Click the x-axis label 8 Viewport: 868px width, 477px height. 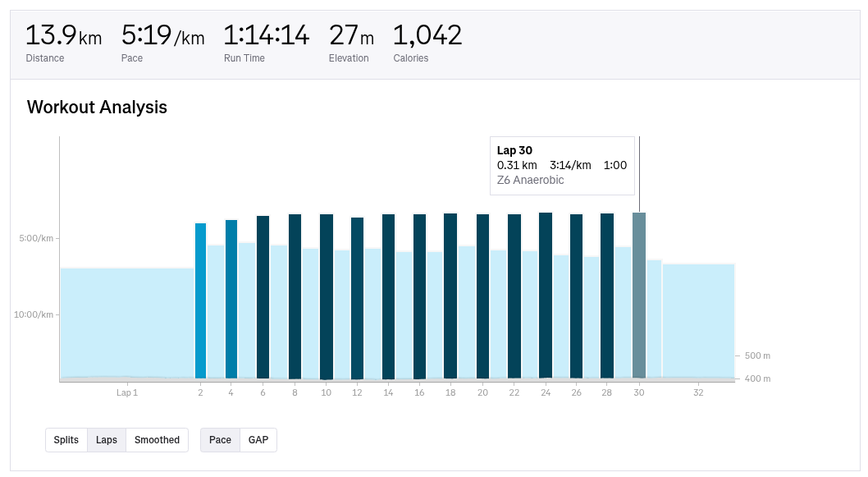coord(295,392)
